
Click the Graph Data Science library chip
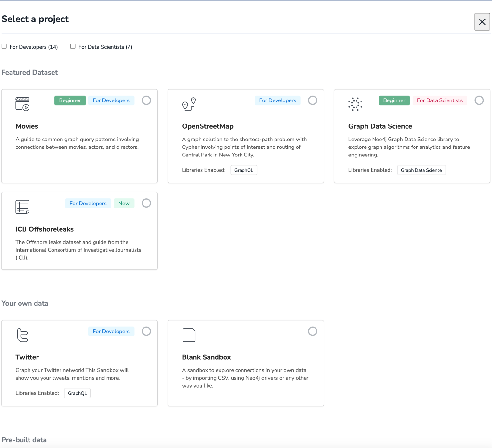(421, 170)
